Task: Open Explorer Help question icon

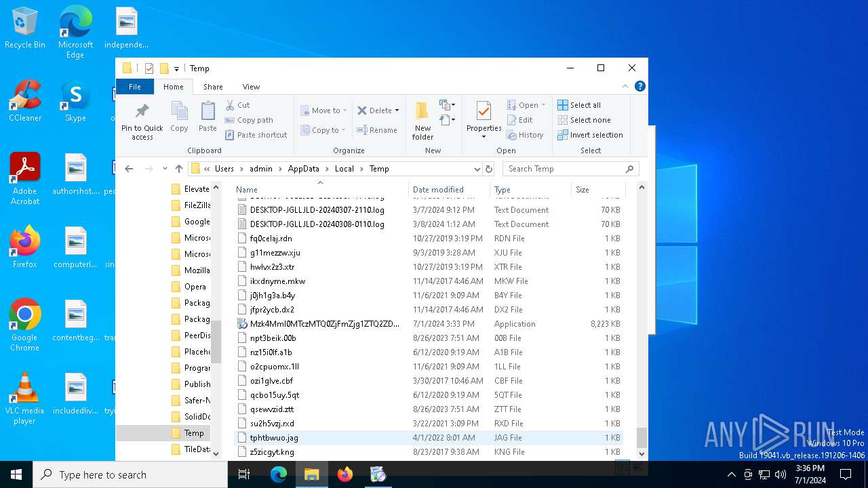Action: (639, 86)
